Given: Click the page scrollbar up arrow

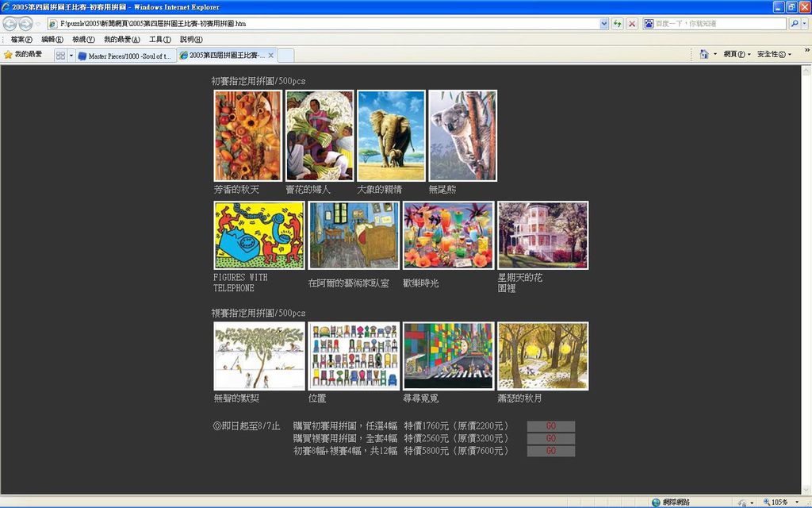Looking at the screenshot, I should [806, 71].
